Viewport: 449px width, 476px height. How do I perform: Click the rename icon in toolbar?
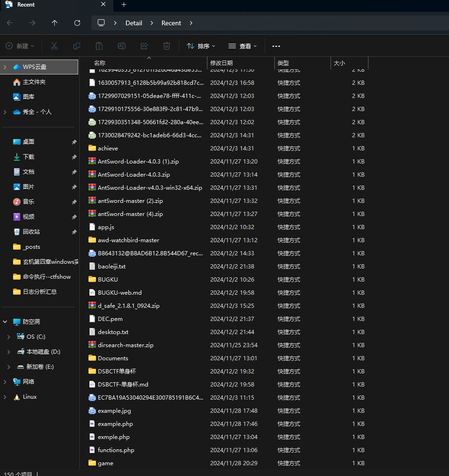(122, 46)
